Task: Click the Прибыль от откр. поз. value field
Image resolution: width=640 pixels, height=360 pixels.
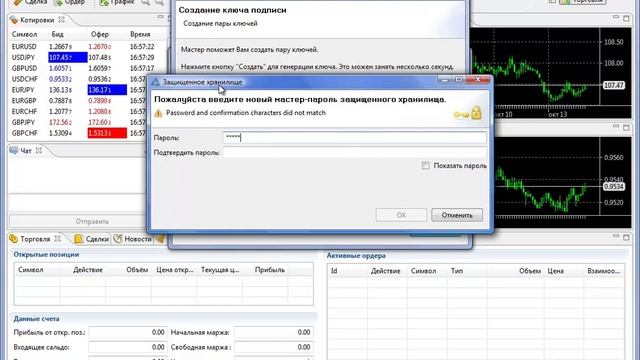Action: point(127,333)
